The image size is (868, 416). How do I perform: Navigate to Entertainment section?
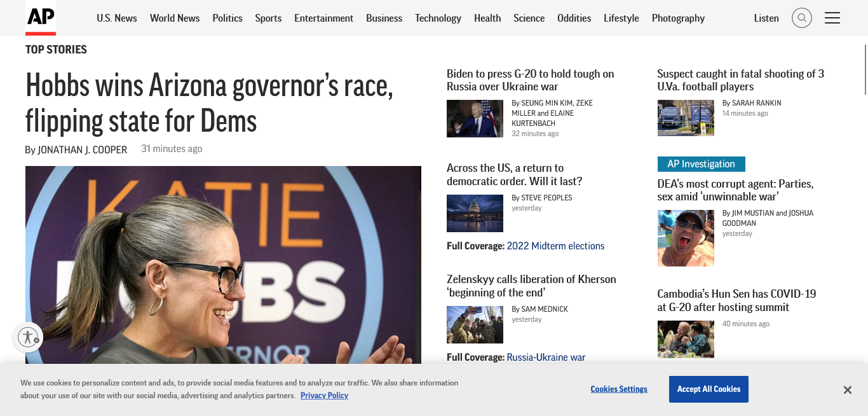tap(323, 18)
